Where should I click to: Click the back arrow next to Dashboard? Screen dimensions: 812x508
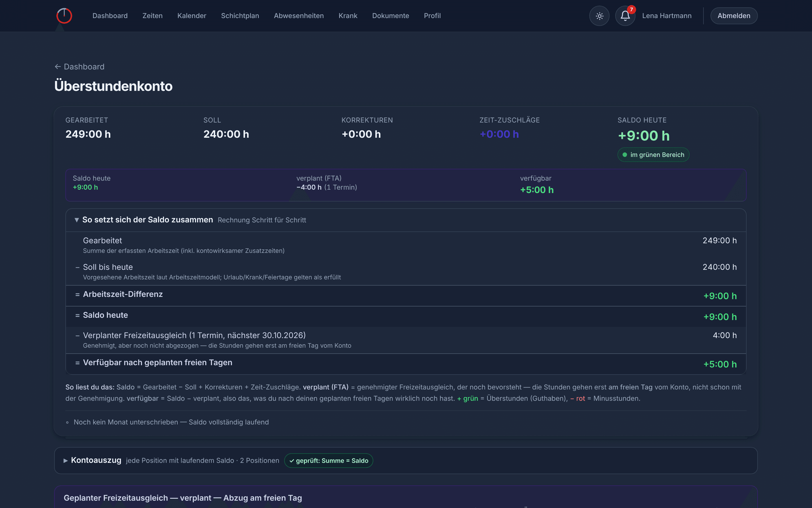click(58, 67)
